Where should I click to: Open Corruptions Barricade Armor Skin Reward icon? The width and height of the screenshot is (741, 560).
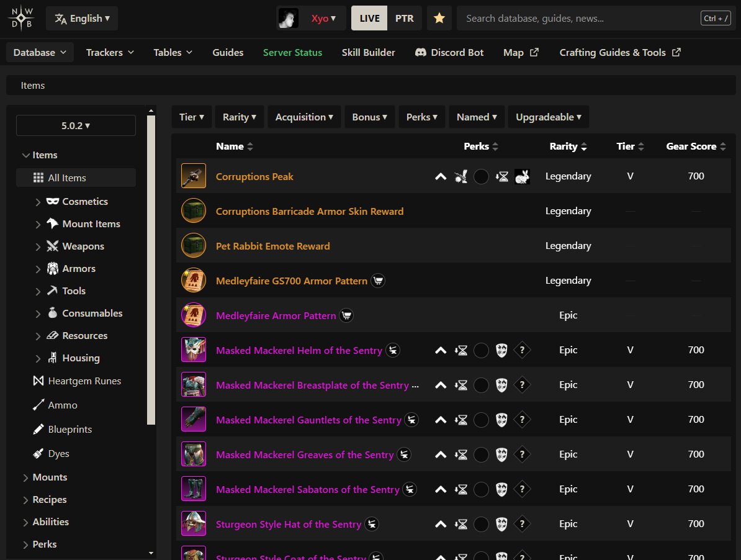(193, 210)
